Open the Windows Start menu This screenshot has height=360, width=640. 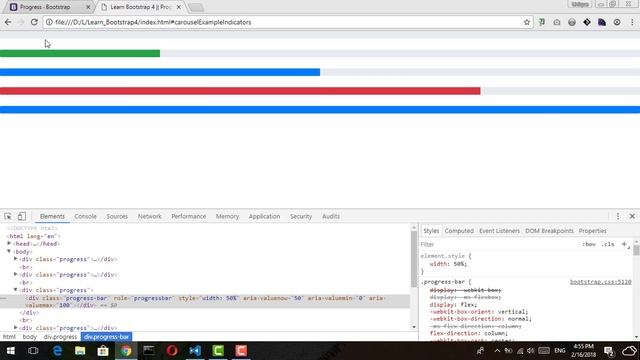coord(11,351)
